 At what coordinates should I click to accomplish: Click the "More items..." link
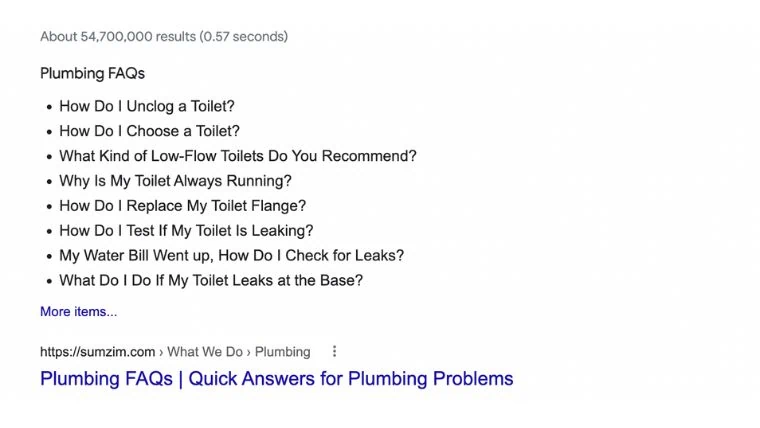(x=78, y=312)
